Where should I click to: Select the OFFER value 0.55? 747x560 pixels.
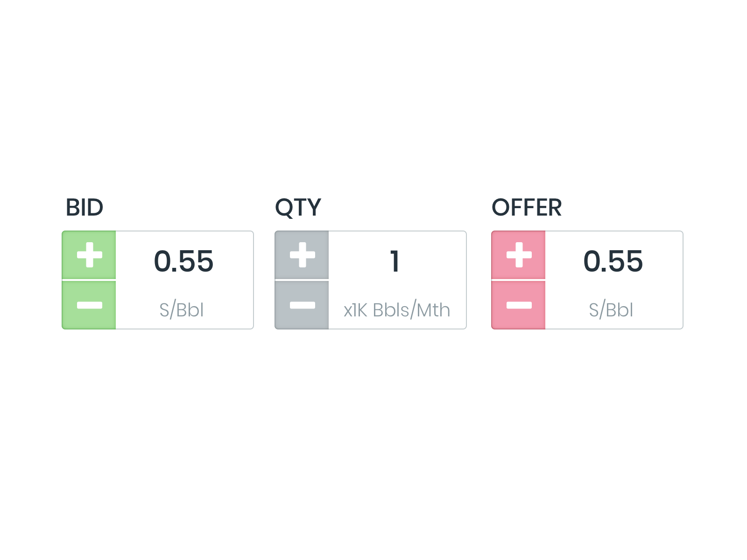[x=613, y=261]
